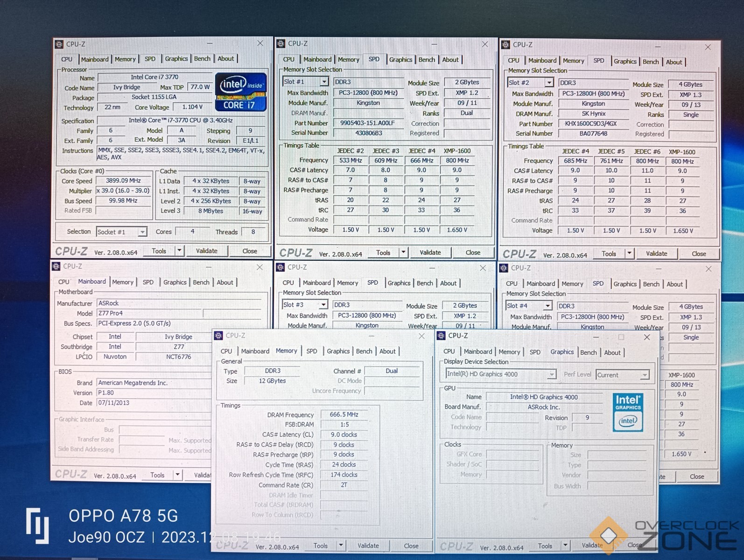Click the Command Rate 2T field
Screen dimensions: 744x560
[344, 485]
